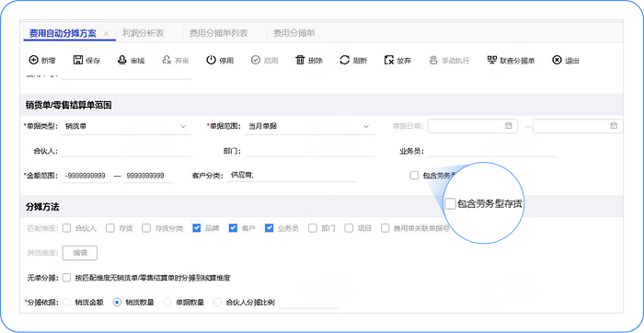The width and height of the screenshot is (644, 333).
Task: Refresh with the 刷新 icon
Action: coord(345,61)
